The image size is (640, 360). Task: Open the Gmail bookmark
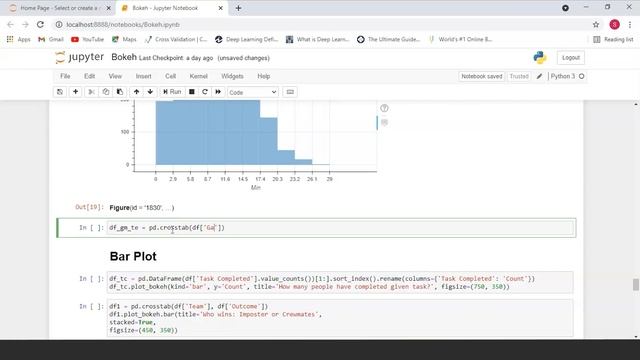(x=51, y=39)
